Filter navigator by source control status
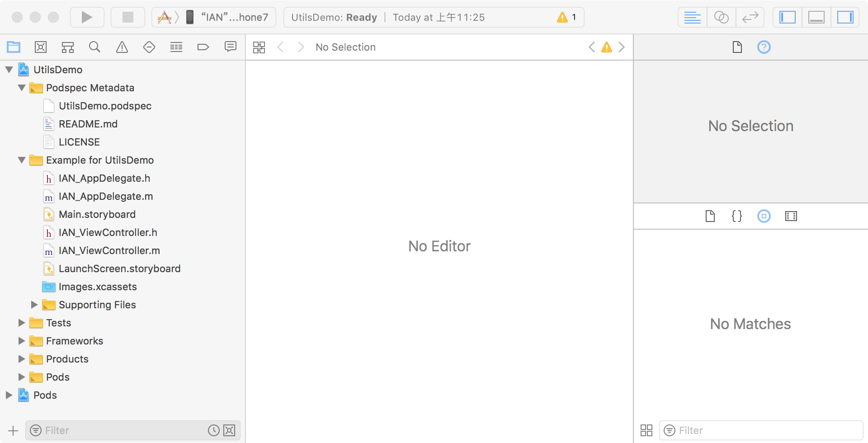 [x=230, y=430]
